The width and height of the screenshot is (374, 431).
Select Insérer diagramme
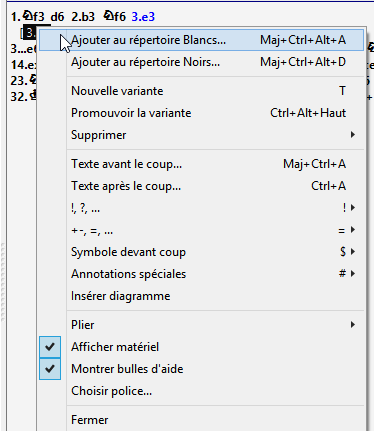201,296
